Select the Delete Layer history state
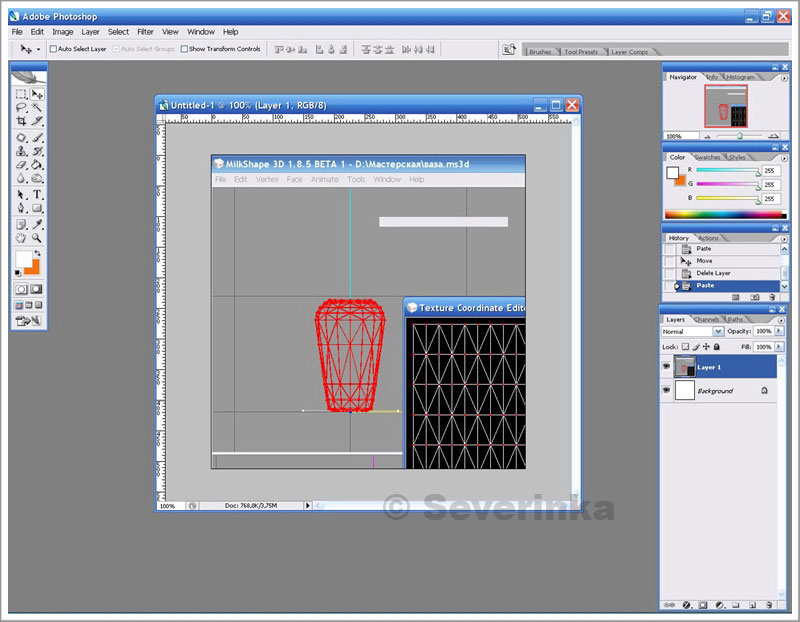Image resolution: width=800 pixels, height=622 pixels. [x=713, y=273]
